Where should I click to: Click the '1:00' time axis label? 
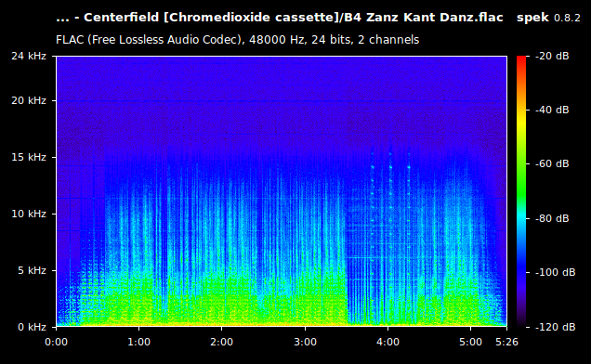click(139, 342)
